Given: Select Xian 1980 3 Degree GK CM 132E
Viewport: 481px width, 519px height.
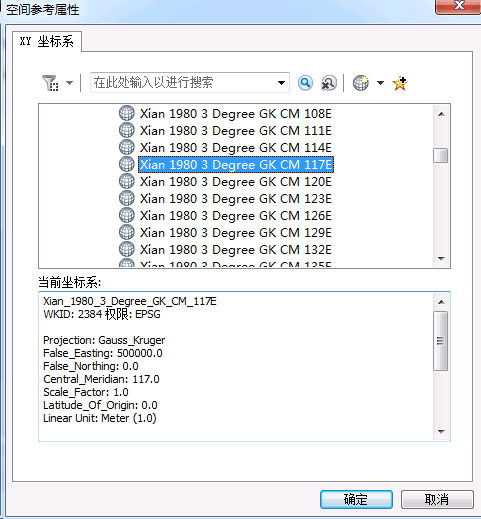Looking at the screenshot, I should [x=236, y=250].
